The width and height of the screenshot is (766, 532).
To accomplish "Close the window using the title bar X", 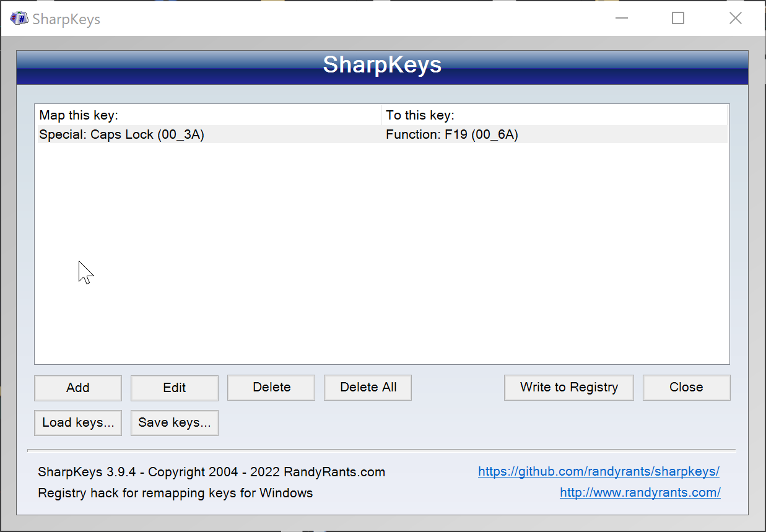I will click(x=735, y=19).
